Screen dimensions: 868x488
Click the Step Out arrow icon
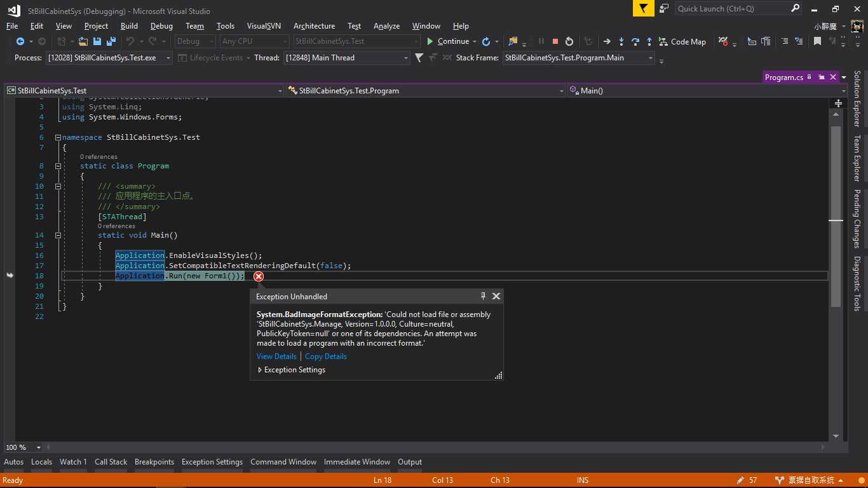(x=649, y=41)
